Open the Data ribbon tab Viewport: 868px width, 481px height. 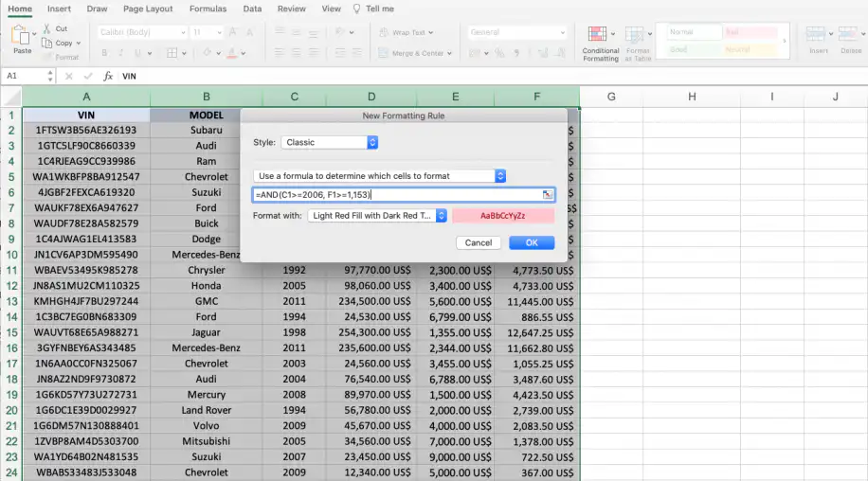(x=252, y=9)
